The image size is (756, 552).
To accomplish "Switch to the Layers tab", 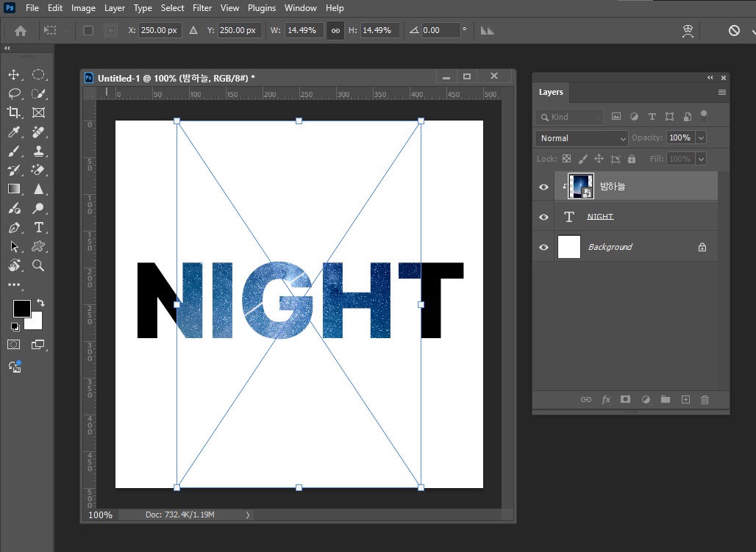I will (x=551, y=92).
